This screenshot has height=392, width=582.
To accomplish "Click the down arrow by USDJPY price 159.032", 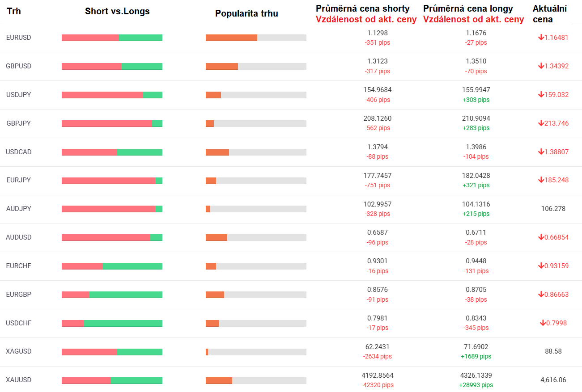I will pos(541,95).
